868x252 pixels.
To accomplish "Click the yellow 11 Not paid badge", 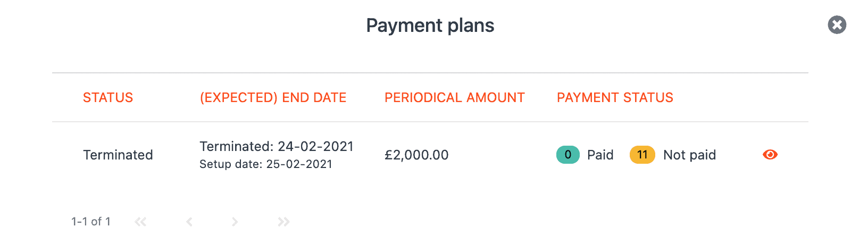I will [642, 155].
